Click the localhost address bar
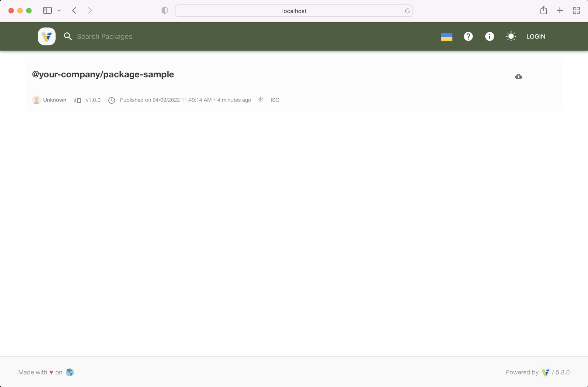The image size is (588, 387). pos(294,11)
